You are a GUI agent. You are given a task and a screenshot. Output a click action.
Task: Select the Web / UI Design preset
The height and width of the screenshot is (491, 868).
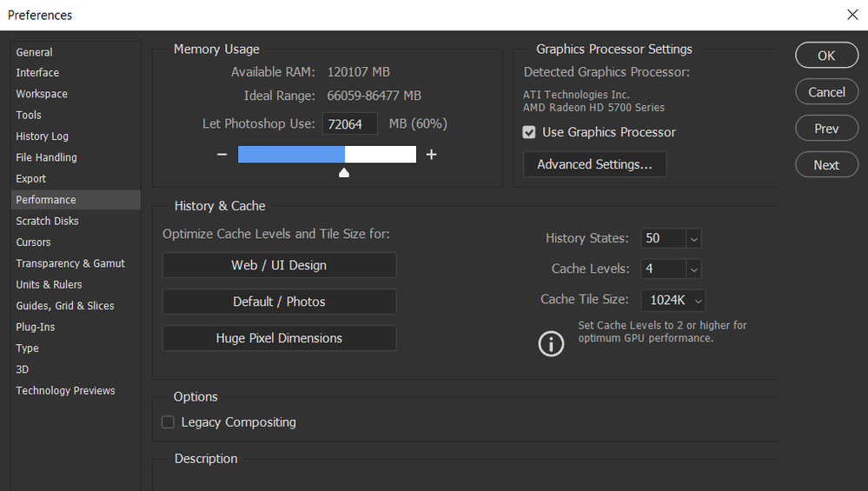point(279,265)
